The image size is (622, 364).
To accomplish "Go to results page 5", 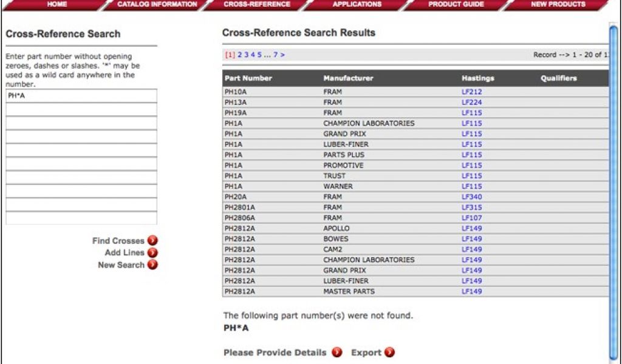I will click(259, 55).
